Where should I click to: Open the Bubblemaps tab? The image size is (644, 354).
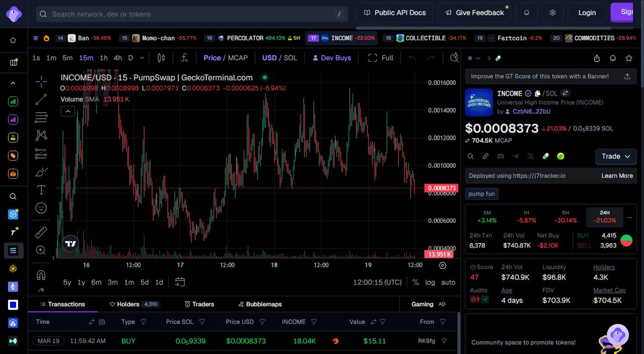[x=260, y=304]
